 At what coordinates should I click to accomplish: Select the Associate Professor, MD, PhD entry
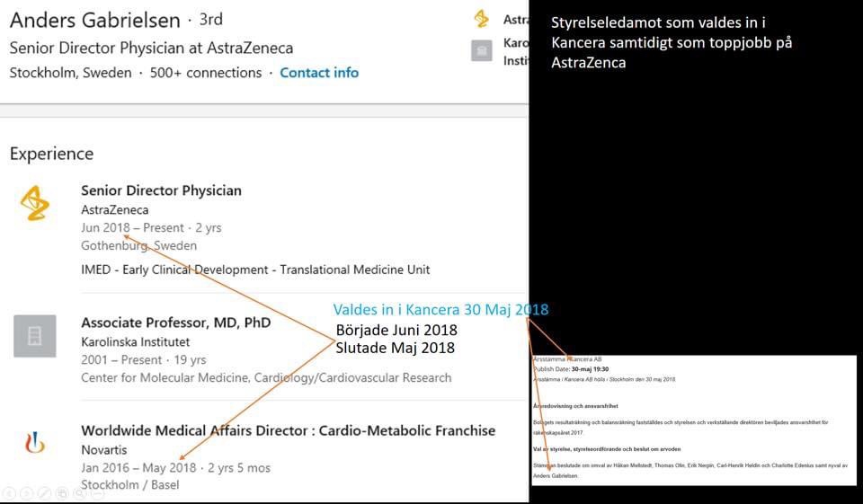pyautogui.click(x=175, y=323)
